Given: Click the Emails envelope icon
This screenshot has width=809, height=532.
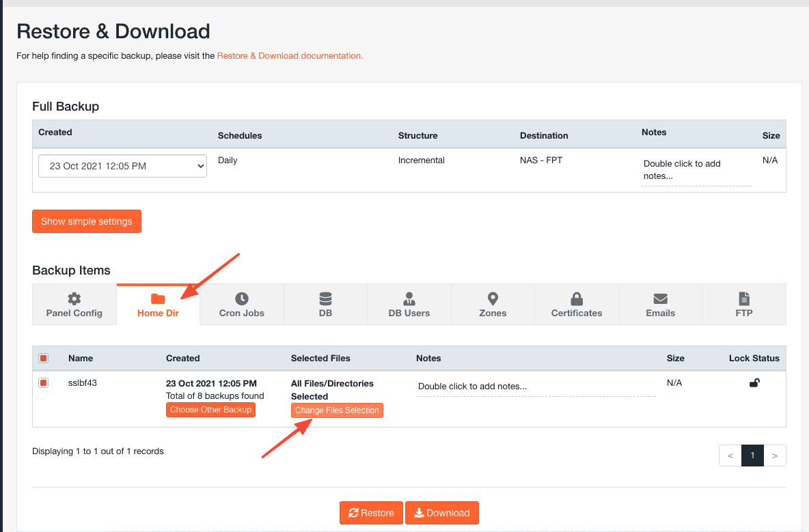Looking at the screenshot, I should click(660, 298).
